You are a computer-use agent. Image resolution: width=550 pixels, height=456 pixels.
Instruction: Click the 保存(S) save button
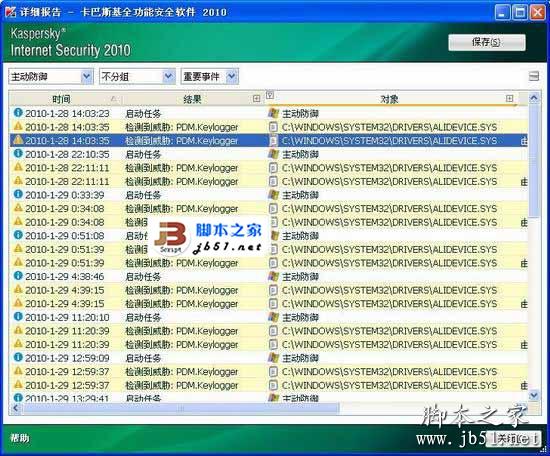point(487,42)
